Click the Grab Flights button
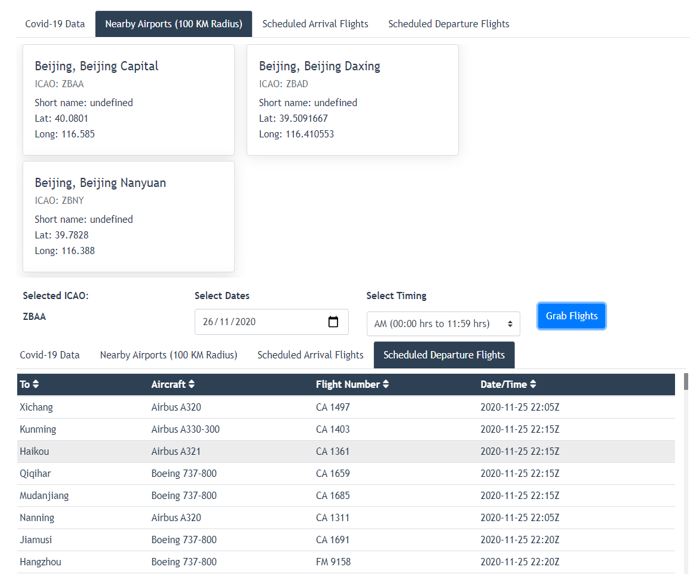 tap(571, 316)
